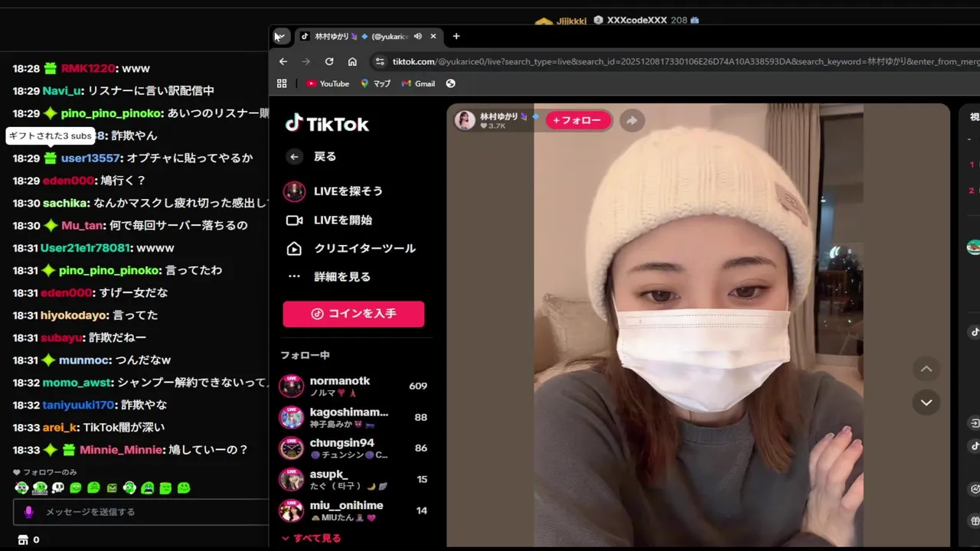Image resolution: width=980 pixels, height=551 pixels.
Task: Click the XXXcodeXXX name at top
Action: (x=636, y=20)
